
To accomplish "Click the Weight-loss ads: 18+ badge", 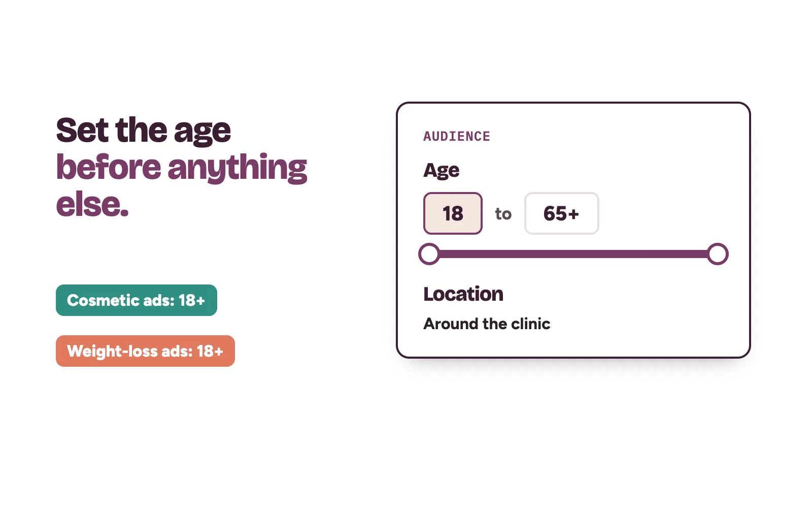I will (145, 351).
